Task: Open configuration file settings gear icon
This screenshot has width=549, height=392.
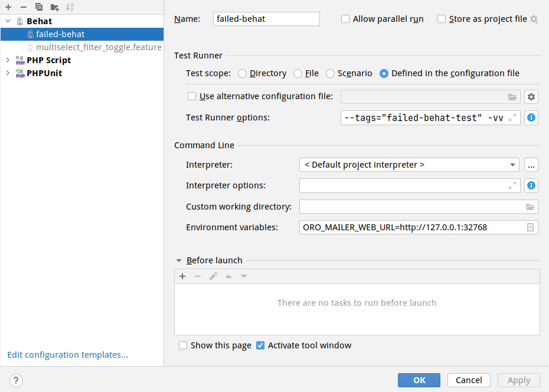Action: pos(531,97)
